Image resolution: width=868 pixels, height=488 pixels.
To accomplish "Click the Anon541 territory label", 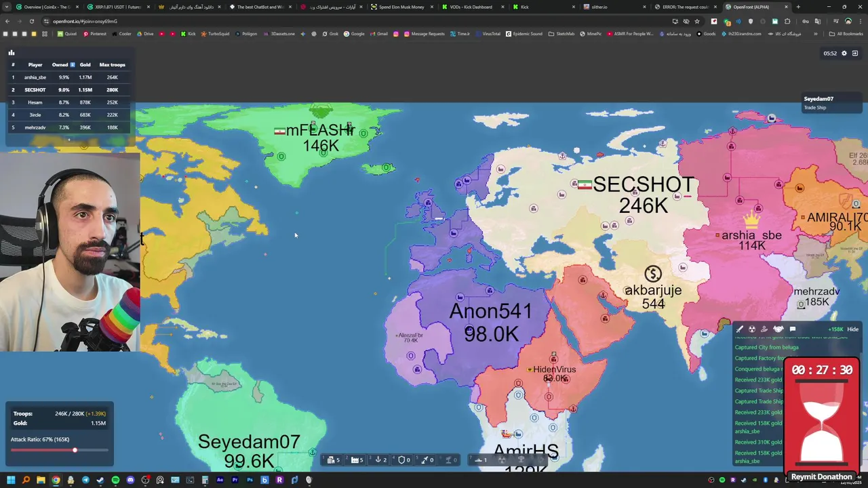I will (491, 312).
